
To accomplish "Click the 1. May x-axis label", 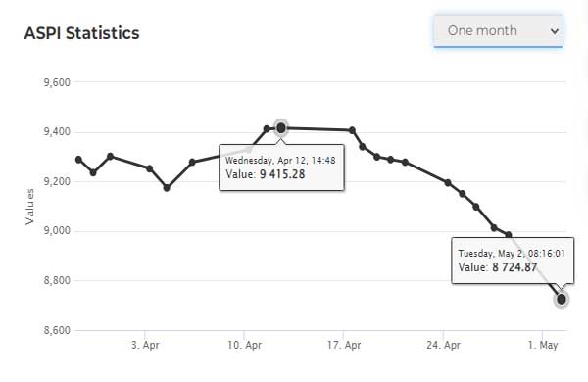I will tap(543, 345).
